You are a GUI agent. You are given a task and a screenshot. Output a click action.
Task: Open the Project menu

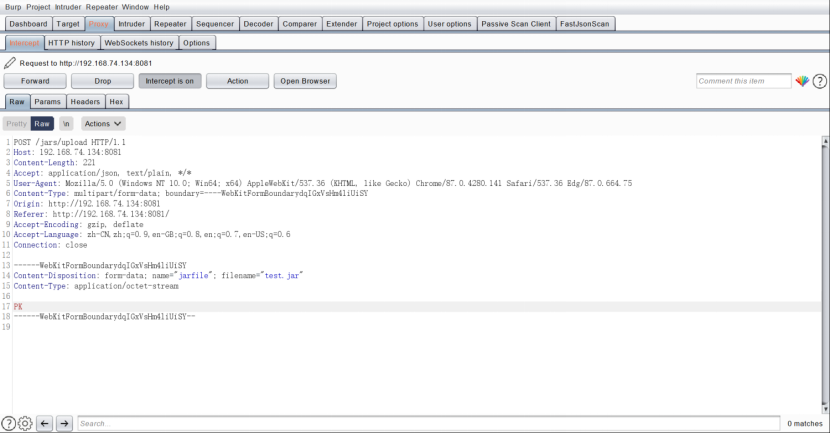pyautogui.click(x=38, y=7)
